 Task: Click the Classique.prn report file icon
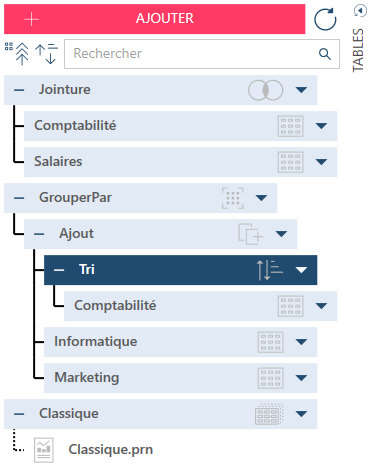(x=44, y=450)
